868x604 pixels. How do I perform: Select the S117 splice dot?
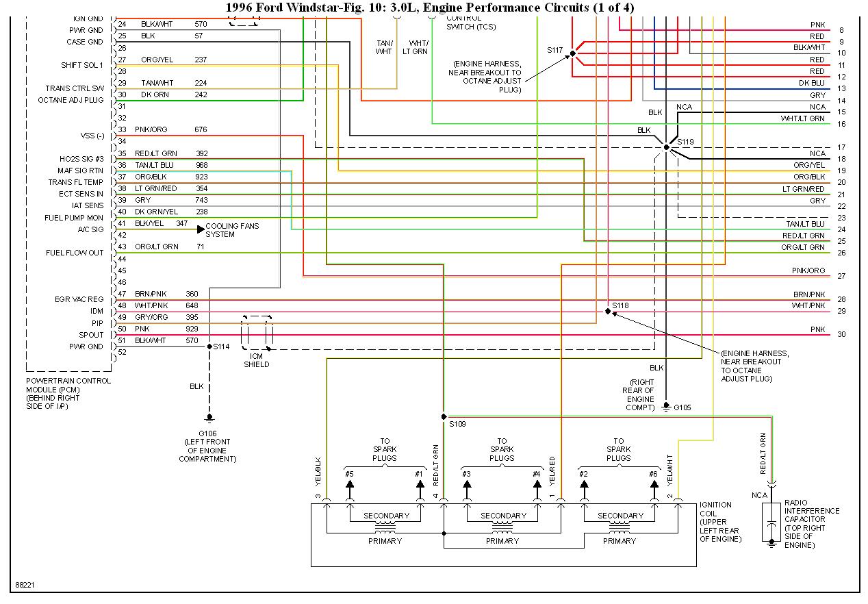pos(573,53)
